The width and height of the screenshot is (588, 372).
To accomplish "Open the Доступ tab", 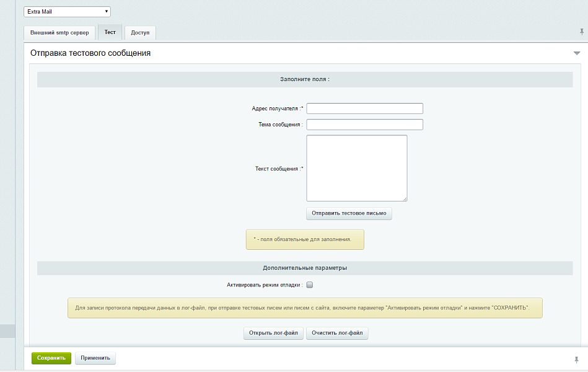I will [x=140, y=32].
